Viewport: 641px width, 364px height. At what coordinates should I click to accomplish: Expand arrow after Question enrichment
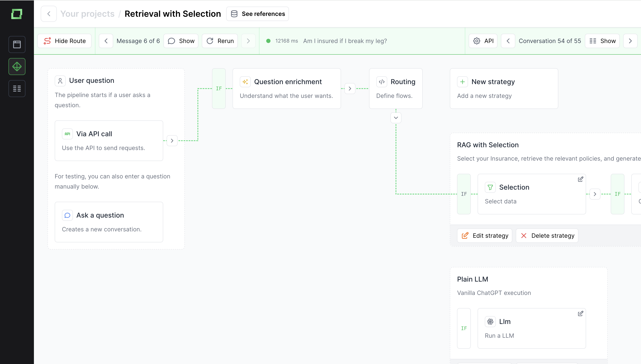350,89
